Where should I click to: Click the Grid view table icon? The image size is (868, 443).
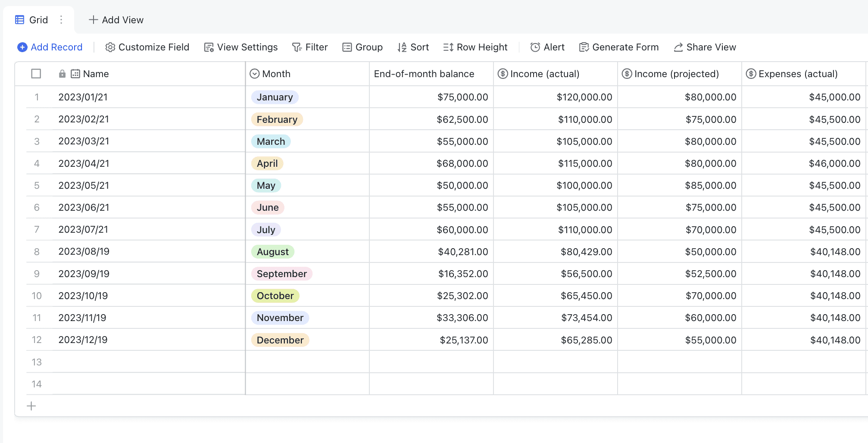(19, 20)
